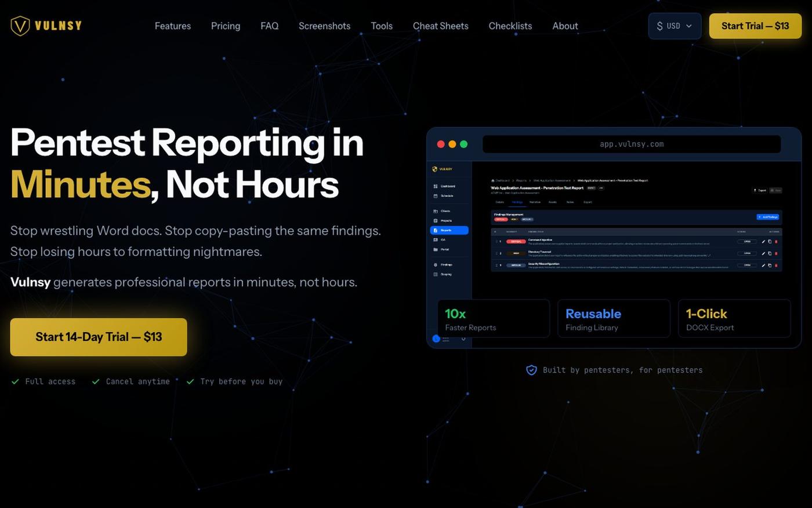The image size is (812, 508).
Task: Copy the Command Injection finding
Action: click(x=770, y=242)
